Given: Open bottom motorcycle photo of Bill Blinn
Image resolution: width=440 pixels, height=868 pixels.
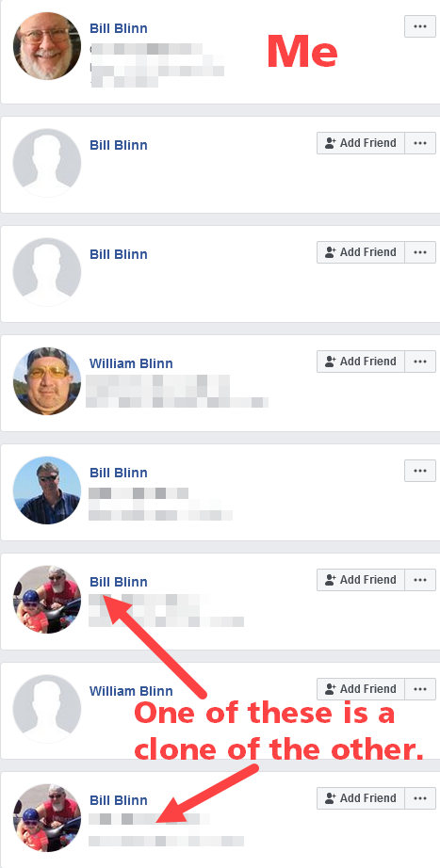Looking at the screenshot, I should click(x=47, y=817).
